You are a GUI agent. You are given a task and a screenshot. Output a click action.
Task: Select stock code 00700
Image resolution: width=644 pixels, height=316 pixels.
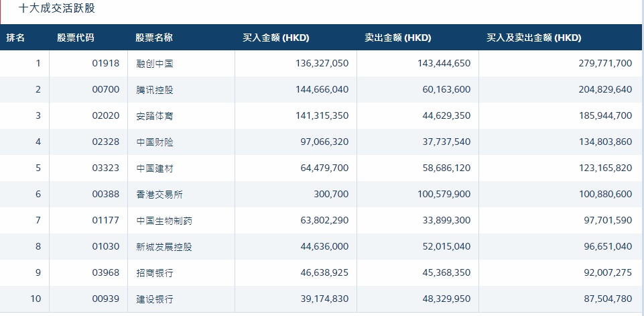[106, 89]
